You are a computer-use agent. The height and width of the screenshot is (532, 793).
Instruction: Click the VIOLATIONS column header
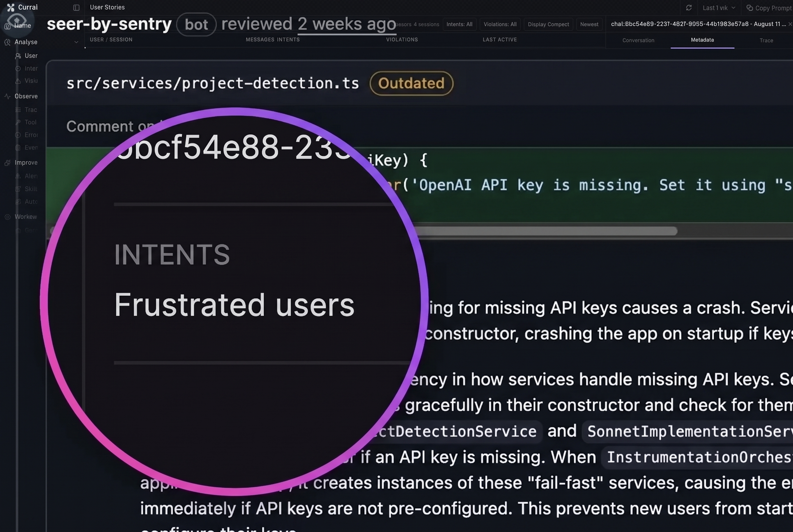[x=402, y=40]
